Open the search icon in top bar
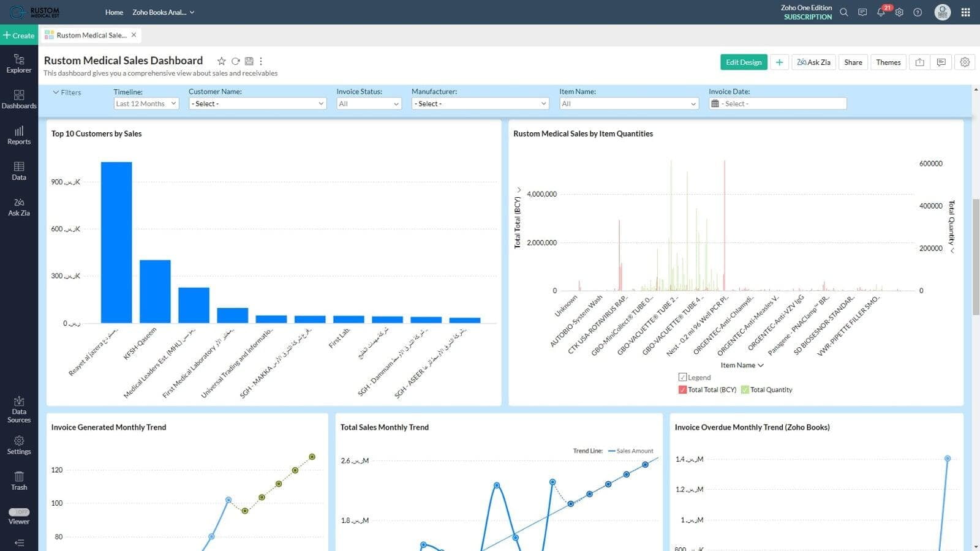Image resolution: width=980 pixels, height=551 pixels. coord(844,12)
